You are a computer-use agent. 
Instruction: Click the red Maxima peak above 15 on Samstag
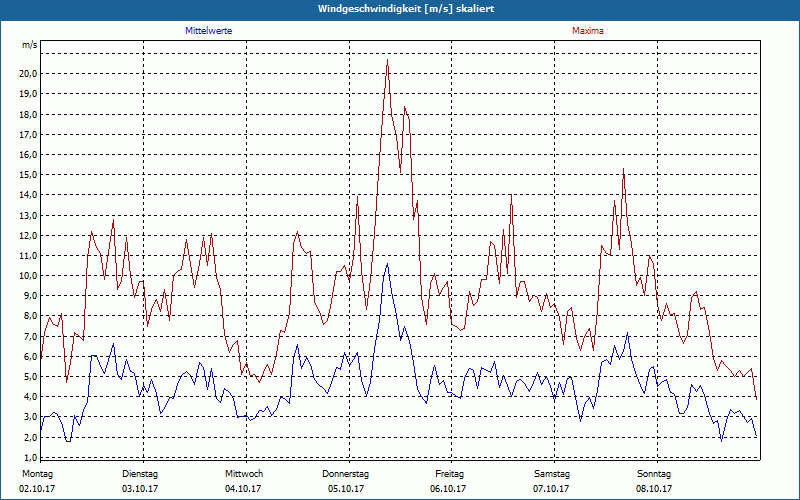(x=623, y=169)
